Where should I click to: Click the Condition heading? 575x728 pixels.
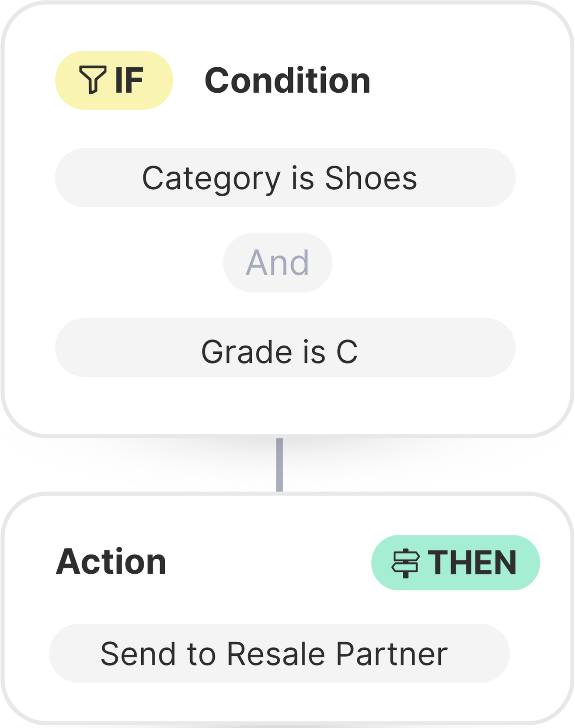coord(287,81)
